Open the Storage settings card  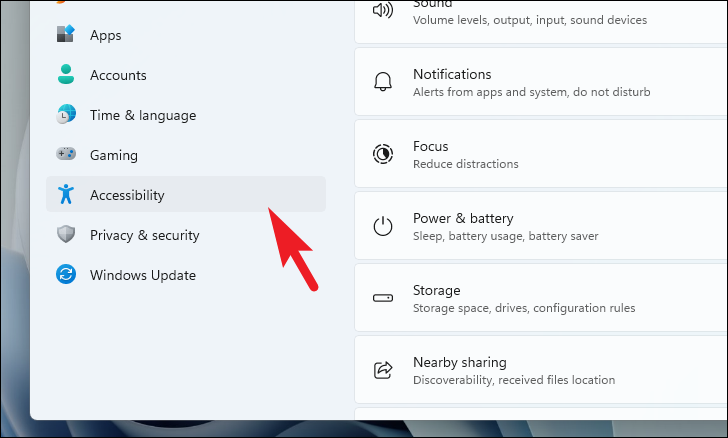pos(541,298)
